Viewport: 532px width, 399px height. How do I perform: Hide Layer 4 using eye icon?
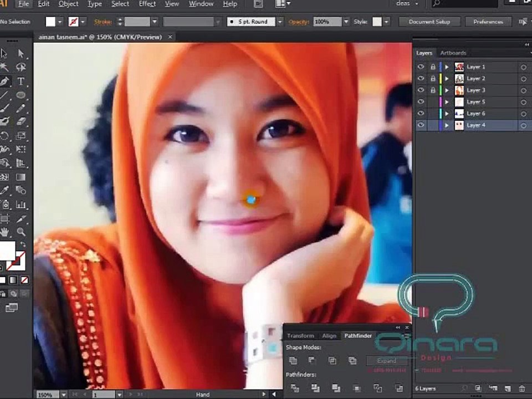pos(421,125)
